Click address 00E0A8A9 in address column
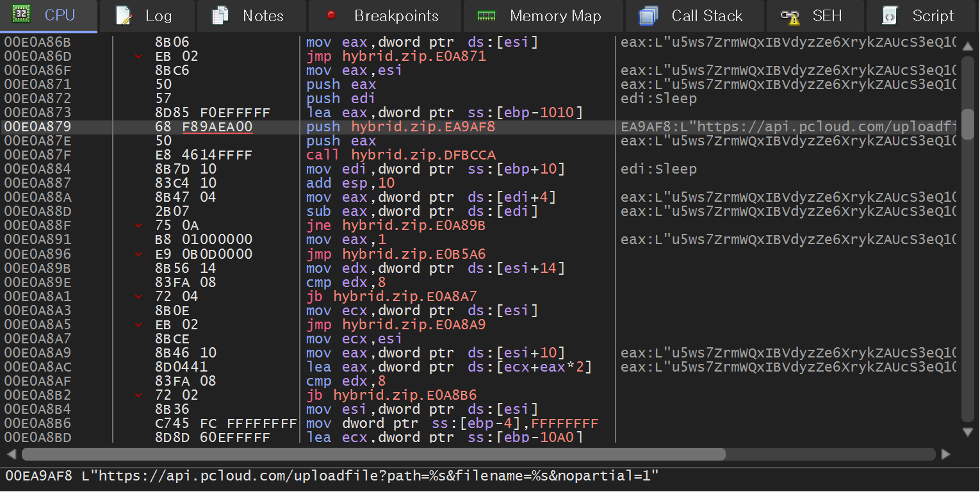This screenshot has height=492, width=980. click(x=37, y=352)
